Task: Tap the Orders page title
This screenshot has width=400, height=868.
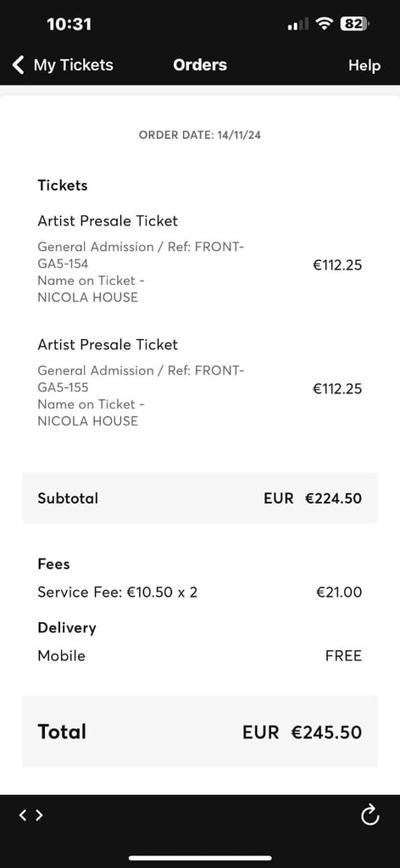Action: pyautogui.click(x=200, y=64)
